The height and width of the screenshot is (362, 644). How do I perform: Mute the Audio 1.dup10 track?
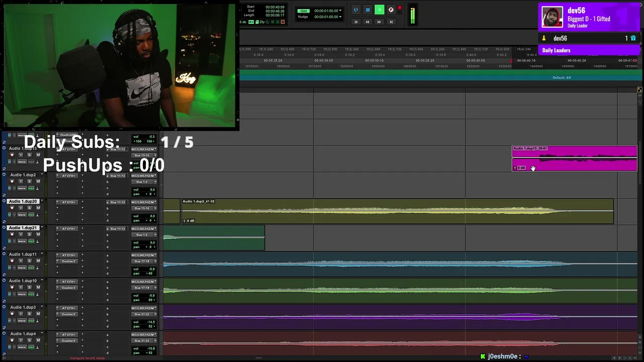point(38,287)
